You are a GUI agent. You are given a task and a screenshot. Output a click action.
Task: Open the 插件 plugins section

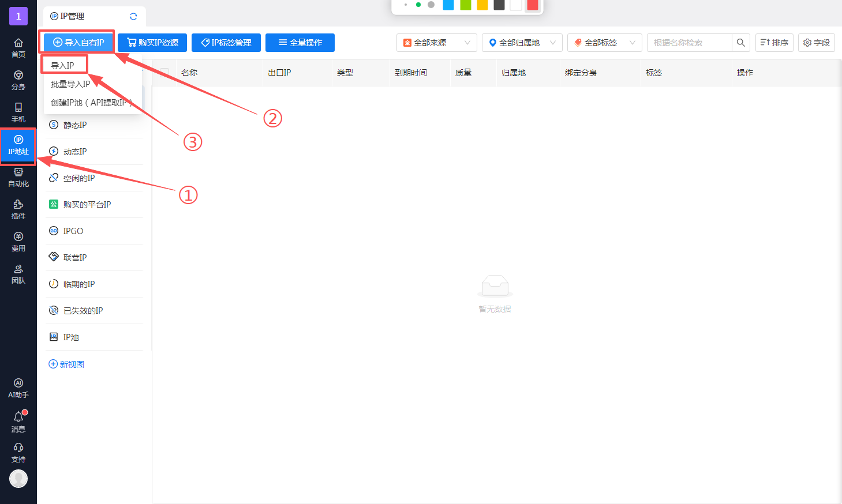[18, 209]
